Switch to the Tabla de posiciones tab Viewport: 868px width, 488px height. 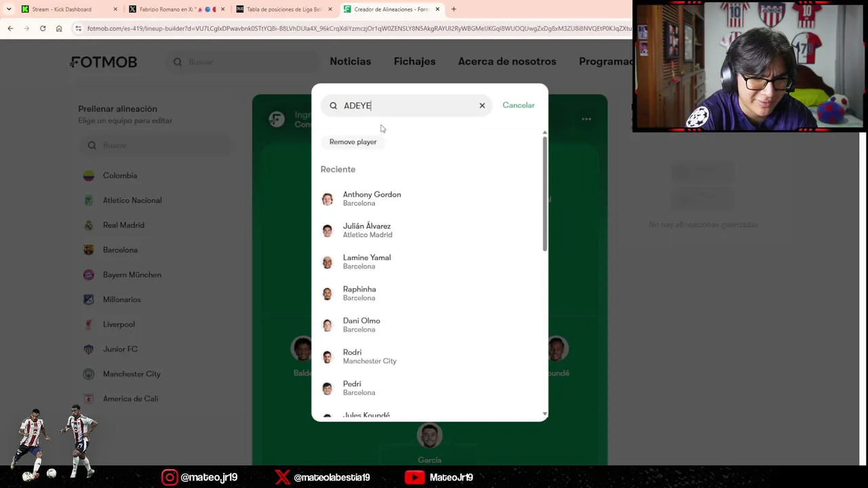tap(283, 9)
